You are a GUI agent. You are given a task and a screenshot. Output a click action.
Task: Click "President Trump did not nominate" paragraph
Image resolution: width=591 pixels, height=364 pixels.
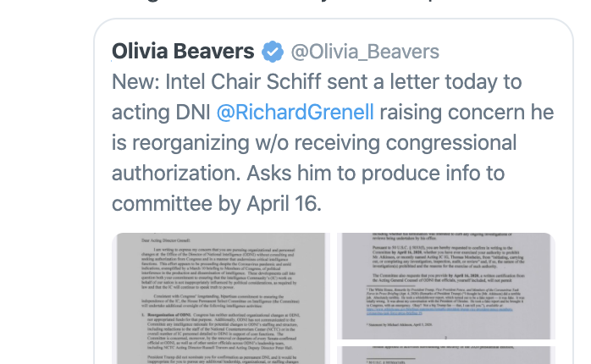[223, 359]
